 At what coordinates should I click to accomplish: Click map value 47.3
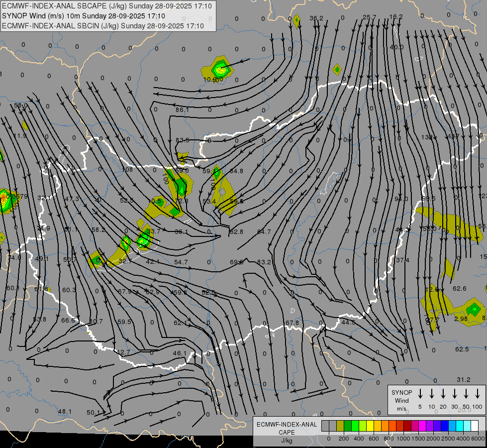tap(72, 199)
